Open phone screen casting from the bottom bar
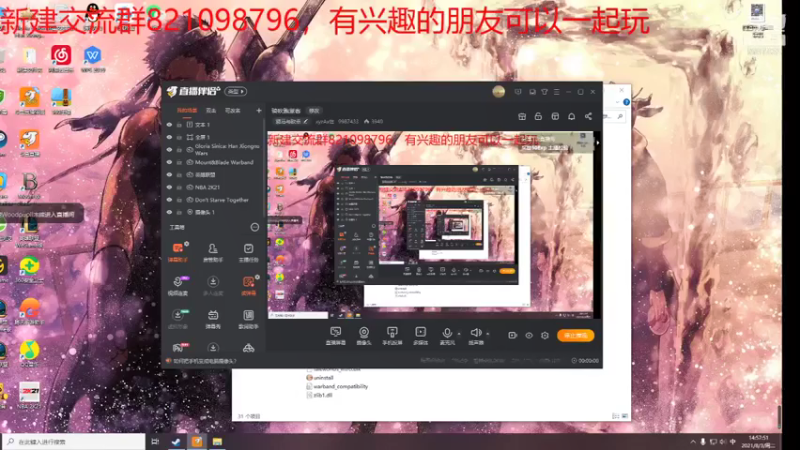The height and width of the screenshot is (450, 800). [392, 336]
